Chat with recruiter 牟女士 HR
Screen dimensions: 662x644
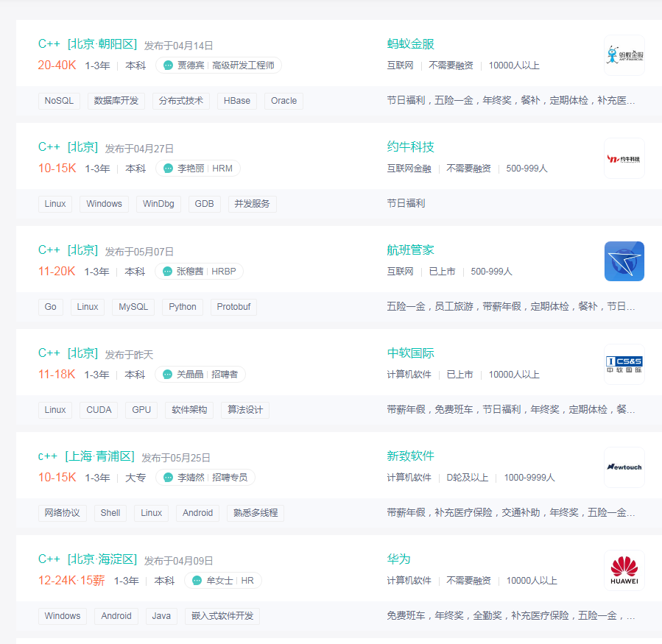point(223,580)
